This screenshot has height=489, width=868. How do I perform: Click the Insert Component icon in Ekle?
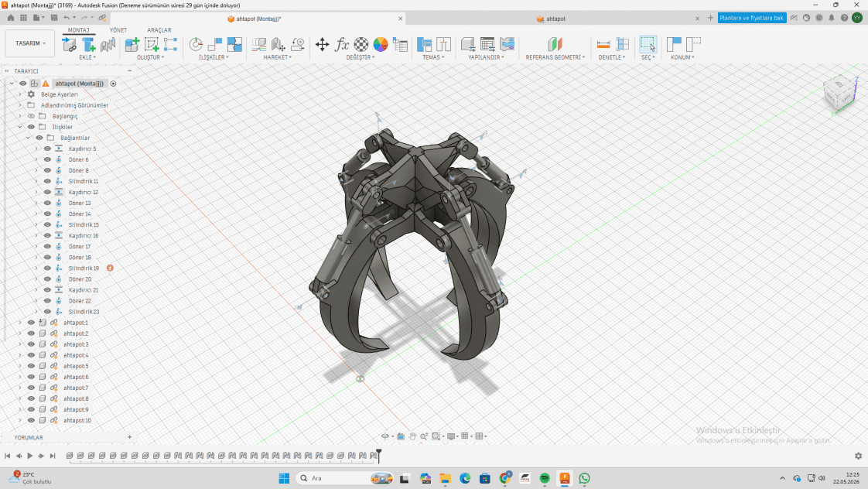click(69, 44)
